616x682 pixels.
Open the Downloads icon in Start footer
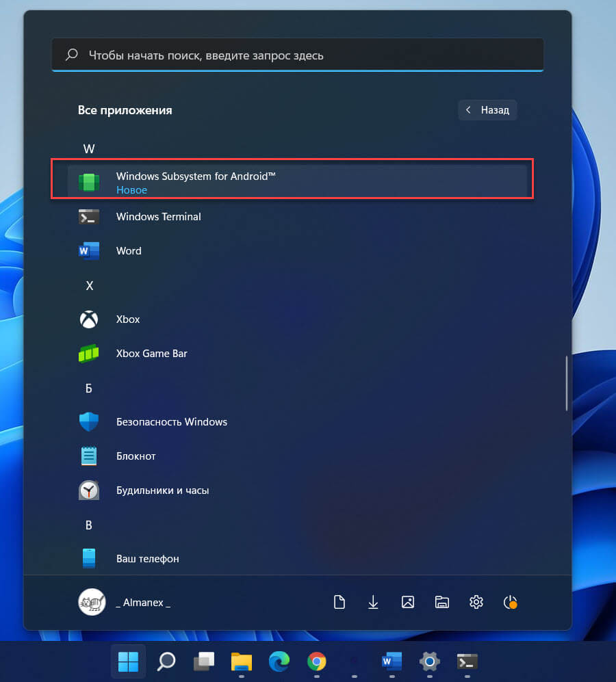tap(373, 603)
